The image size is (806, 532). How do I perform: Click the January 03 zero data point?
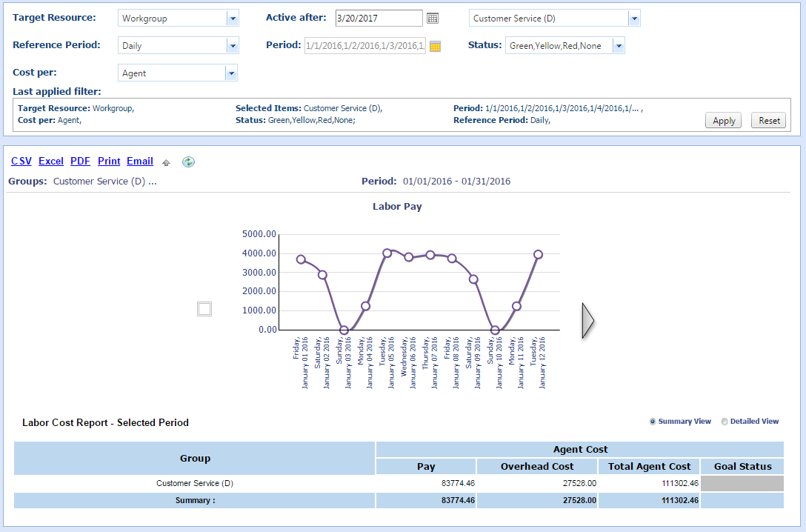click(344, 330)
